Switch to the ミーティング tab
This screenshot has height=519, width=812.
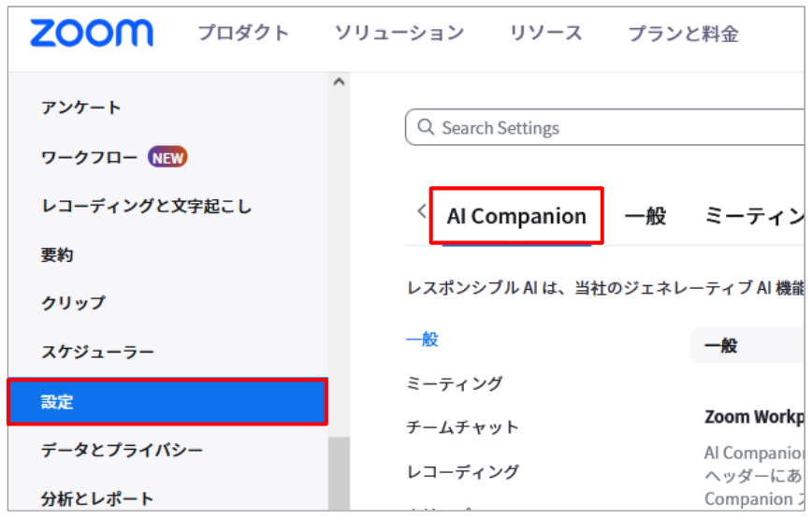pos(754,216)
